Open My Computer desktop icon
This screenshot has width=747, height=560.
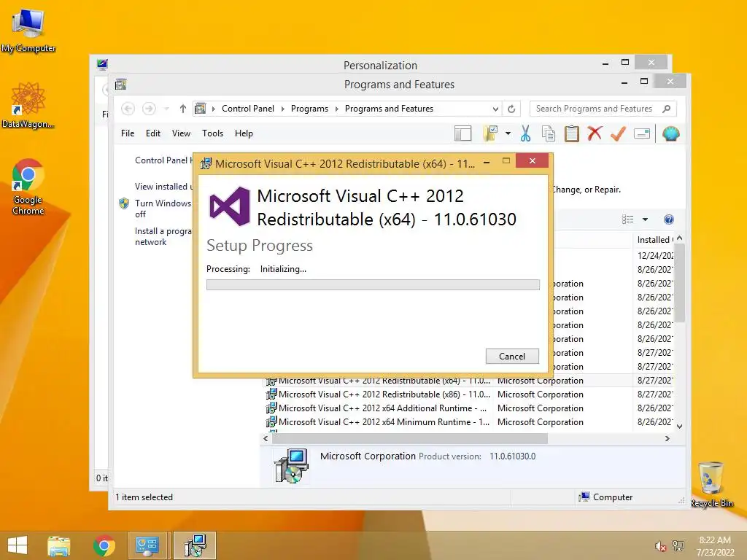click(x=28, y=30)
